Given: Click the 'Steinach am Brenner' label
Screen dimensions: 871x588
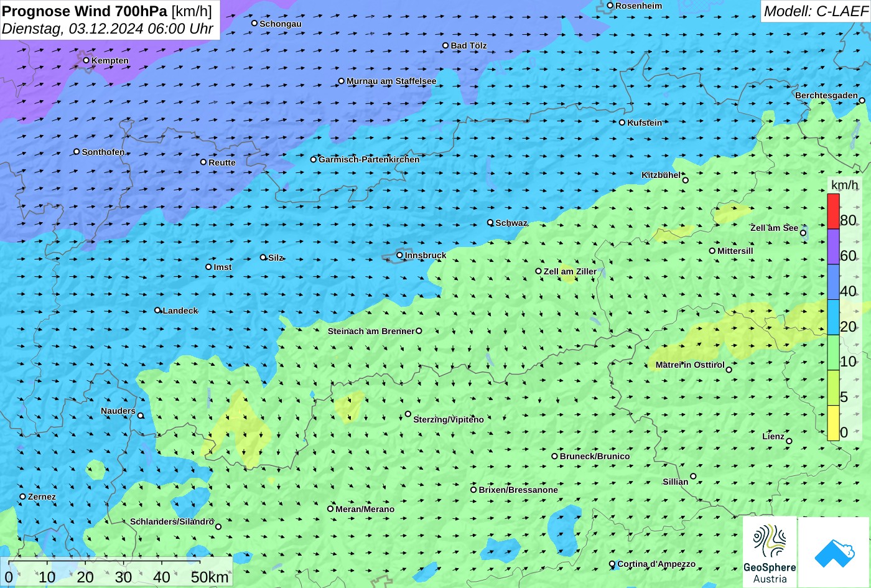Looking at the screenshot, I should tap(371, 331).
